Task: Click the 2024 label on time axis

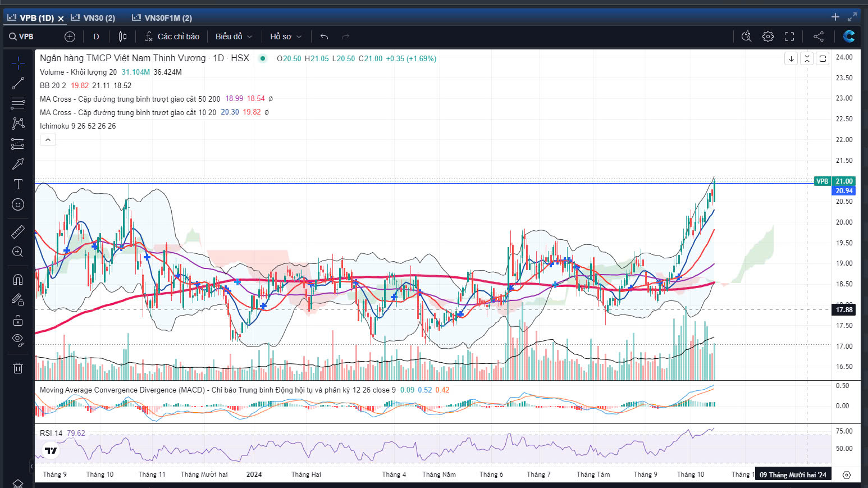Action: [x=254, y=475]
